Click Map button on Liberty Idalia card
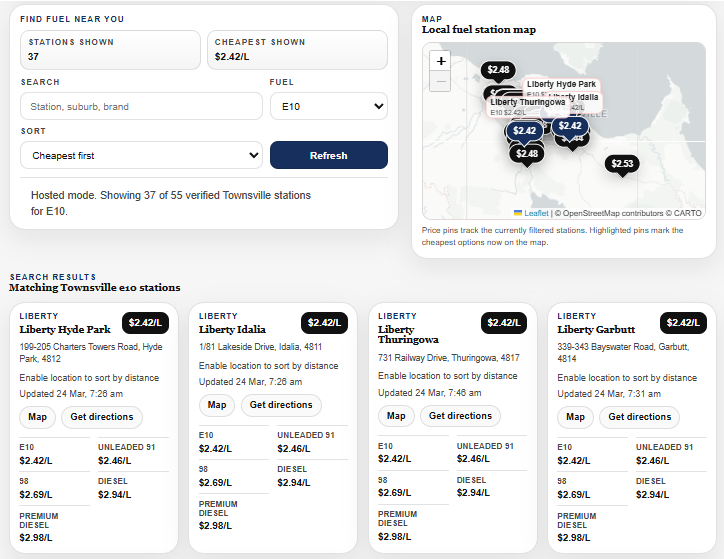 217,405
